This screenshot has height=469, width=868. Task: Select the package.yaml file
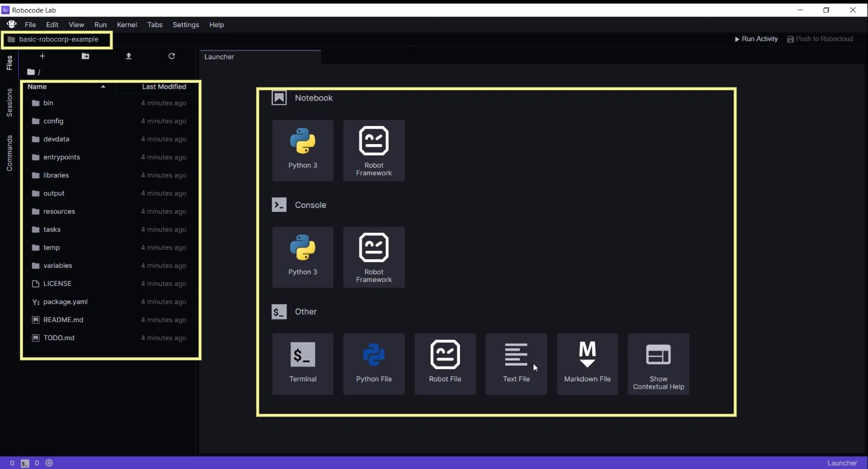coord(110,302)
